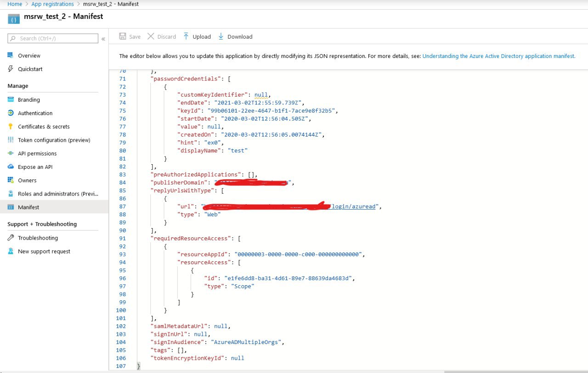This screenshot has width=588, height=373.
Task: Open Token configuration (preview)
Action: (x=54, y=140)
